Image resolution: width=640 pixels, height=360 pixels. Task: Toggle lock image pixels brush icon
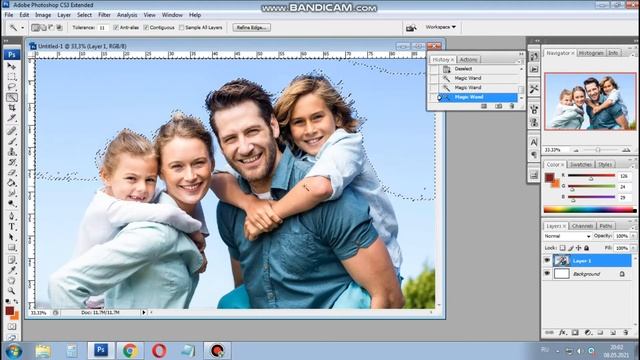571,248
